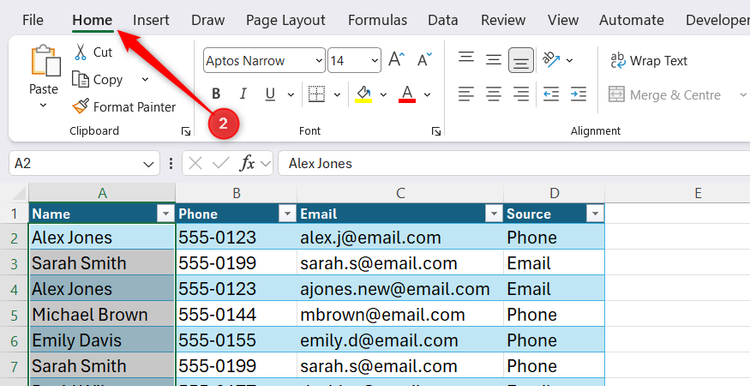The height and width of the screenshot is (386, 750).
Task: Open Phone column filter dropdown
Action: point(287,214)
